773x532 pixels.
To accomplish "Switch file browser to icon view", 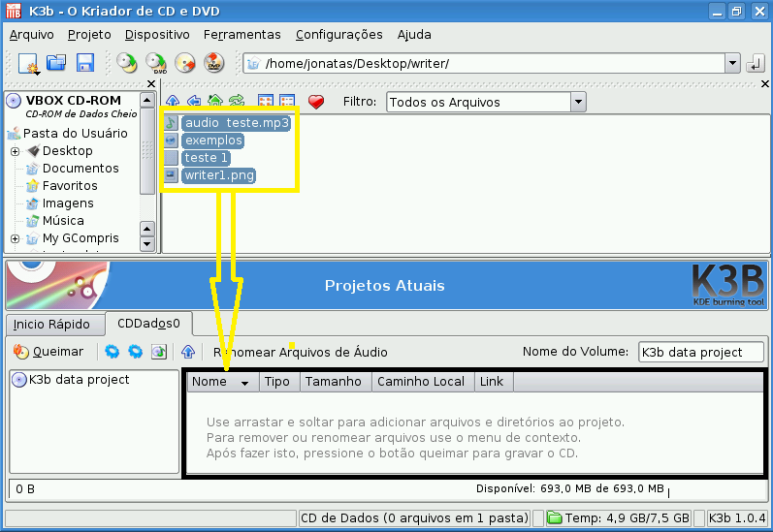I will 266,102.
